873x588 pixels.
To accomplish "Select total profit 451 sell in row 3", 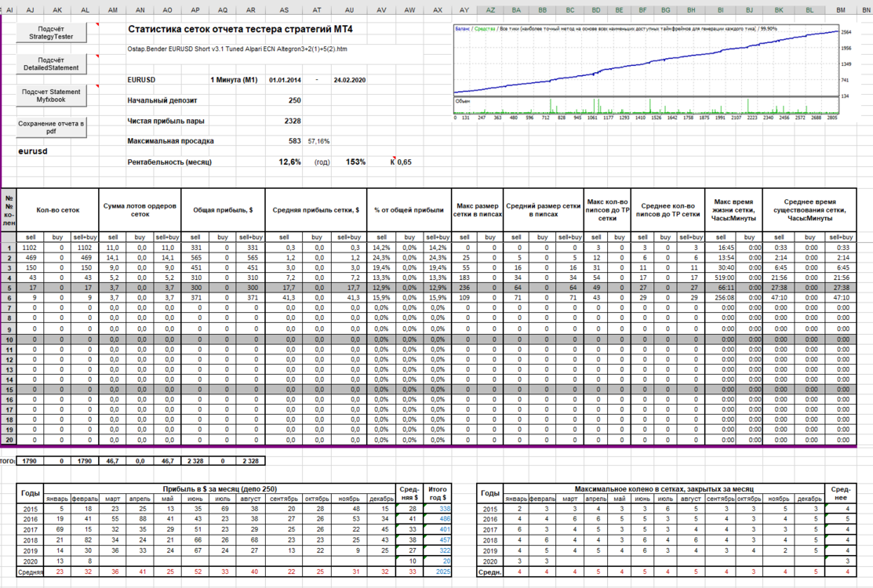I will [x=195, y=268].
